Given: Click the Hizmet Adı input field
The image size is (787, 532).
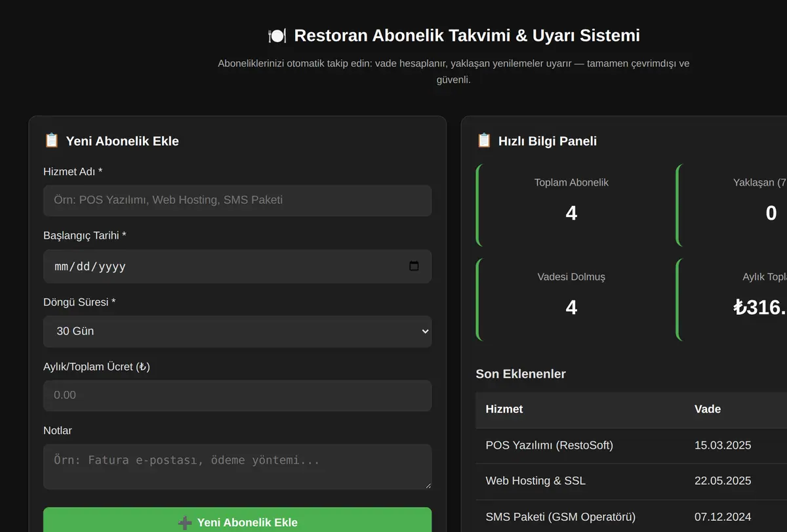Looking at the screenshot, I should point(237,200).
